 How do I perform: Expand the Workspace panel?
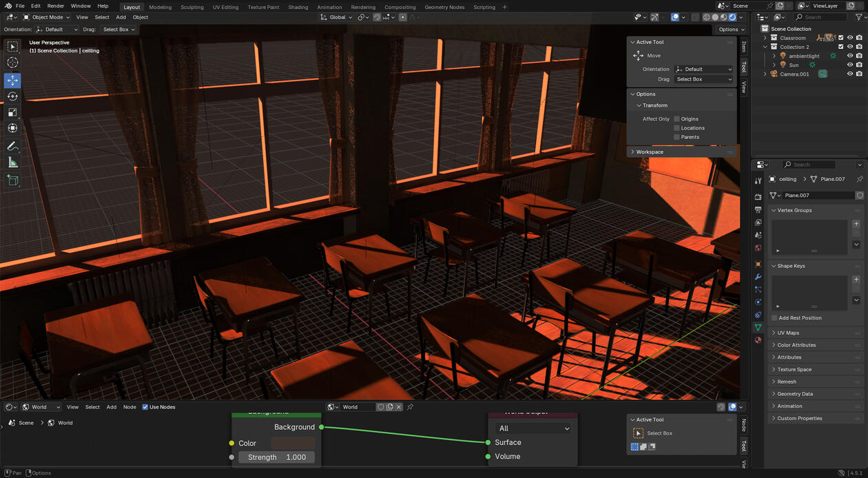coord(681,152)
